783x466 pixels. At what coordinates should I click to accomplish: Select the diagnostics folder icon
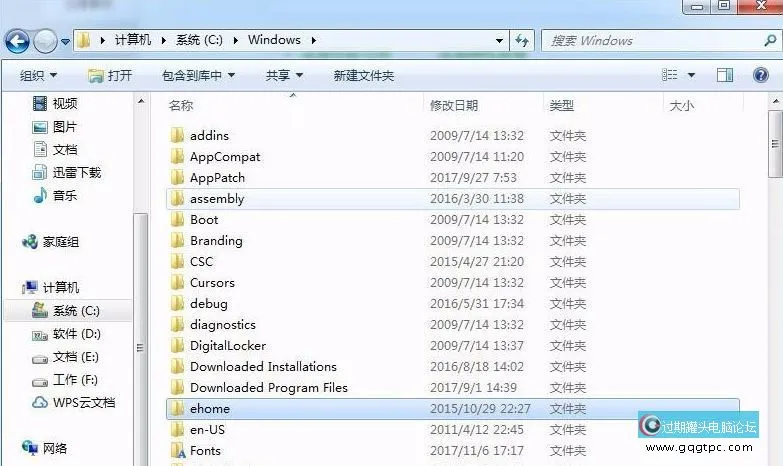click(x=177, y=324)
